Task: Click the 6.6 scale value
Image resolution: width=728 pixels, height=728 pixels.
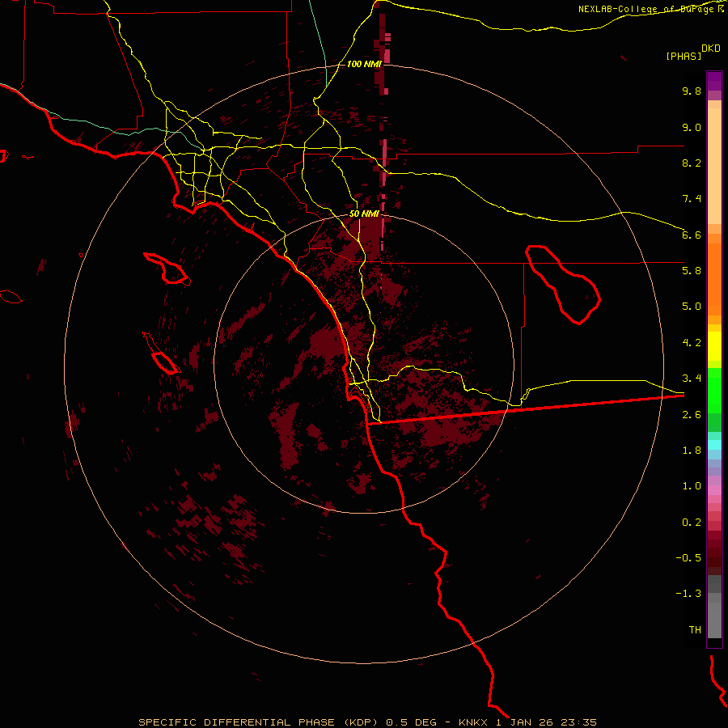Action: 692,235
